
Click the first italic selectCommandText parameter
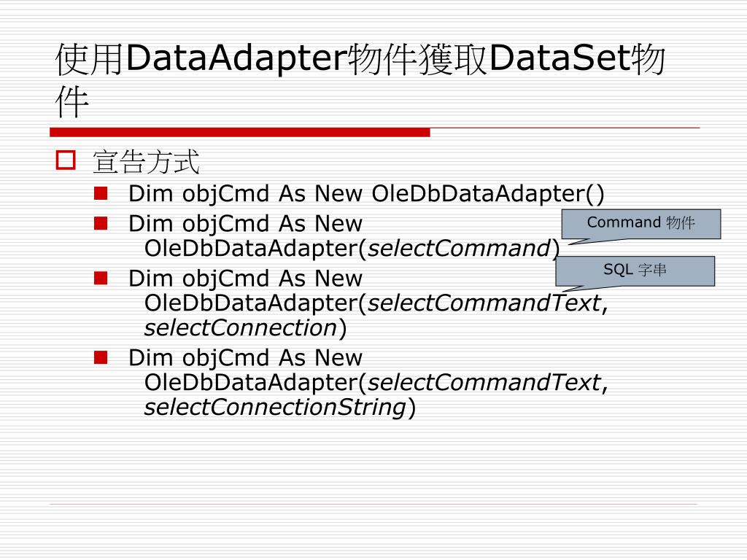pos(484,303)
